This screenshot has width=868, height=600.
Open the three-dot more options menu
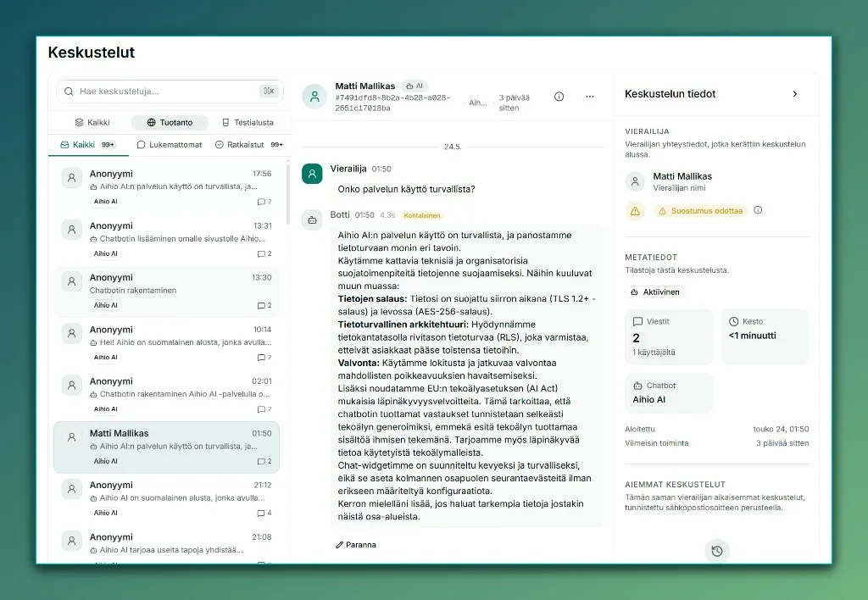pos(590,97)
